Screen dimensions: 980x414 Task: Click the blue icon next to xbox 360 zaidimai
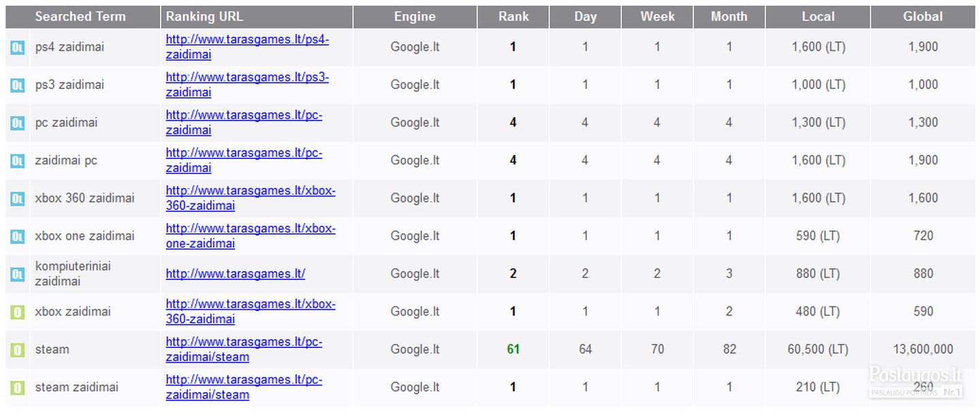(17, 199)
